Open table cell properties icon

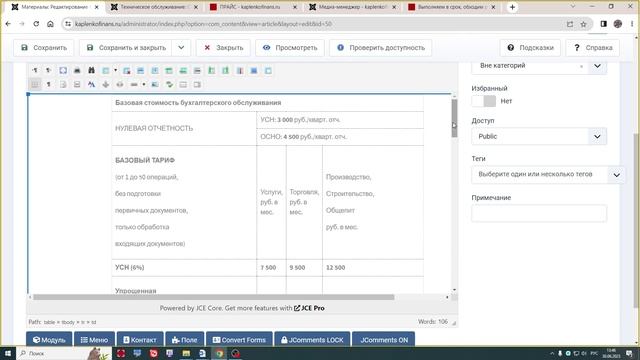[155, 71]
